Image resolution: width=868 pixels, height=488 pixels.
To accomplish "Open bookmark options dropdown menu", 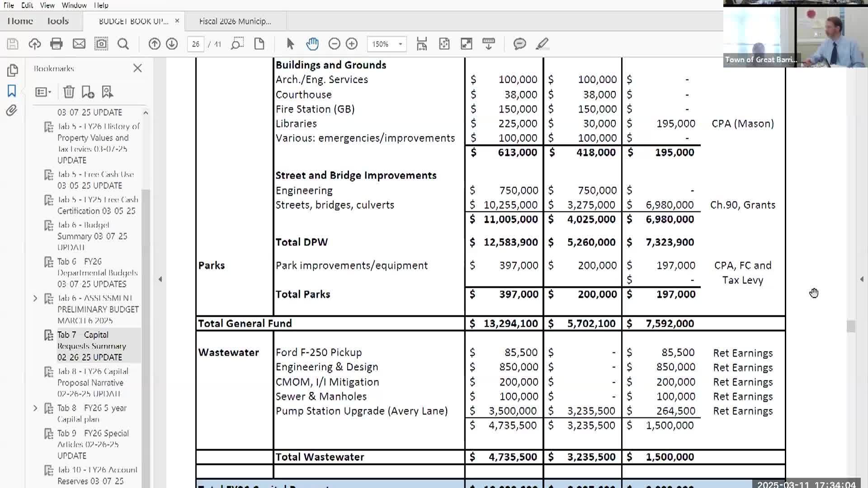I will click(x=43, y=92).
